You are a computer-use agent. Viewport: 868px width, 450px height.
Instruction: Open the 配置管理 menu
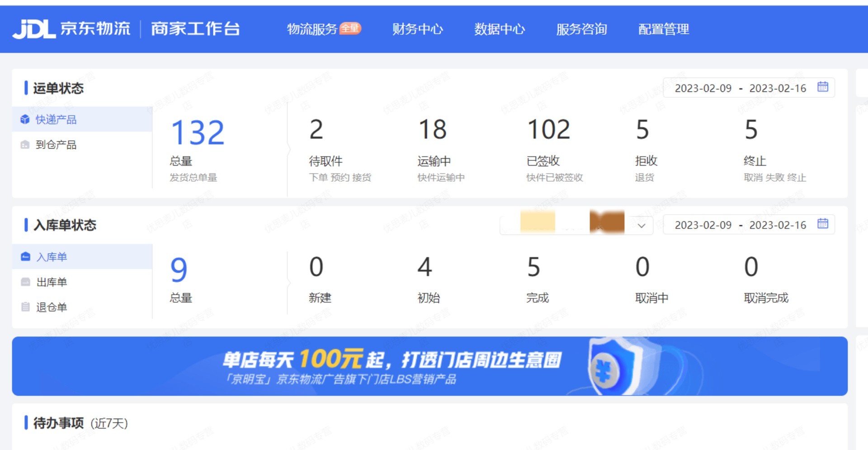click(x=664, y=29)
